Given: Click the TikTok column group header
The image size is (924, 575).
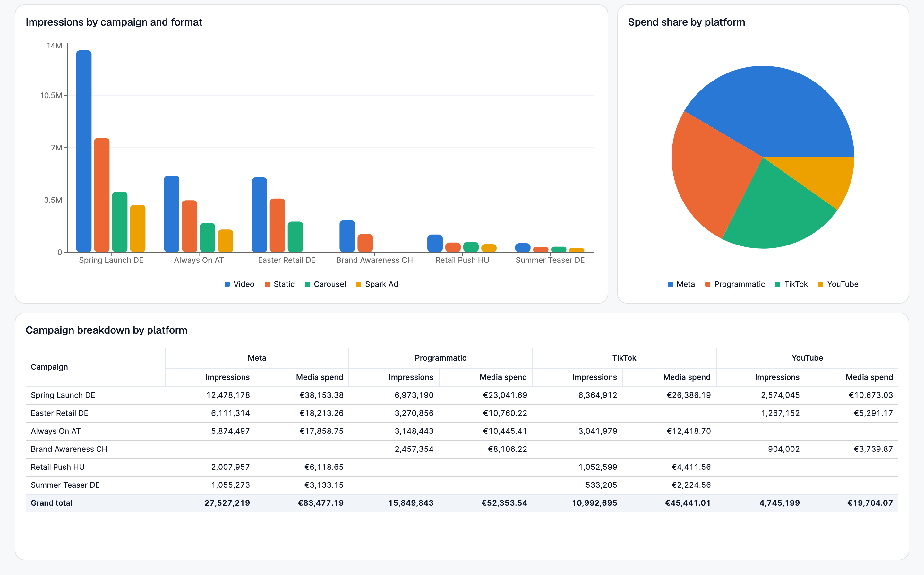Looking at the screenshot, I should tap(624, 358).
